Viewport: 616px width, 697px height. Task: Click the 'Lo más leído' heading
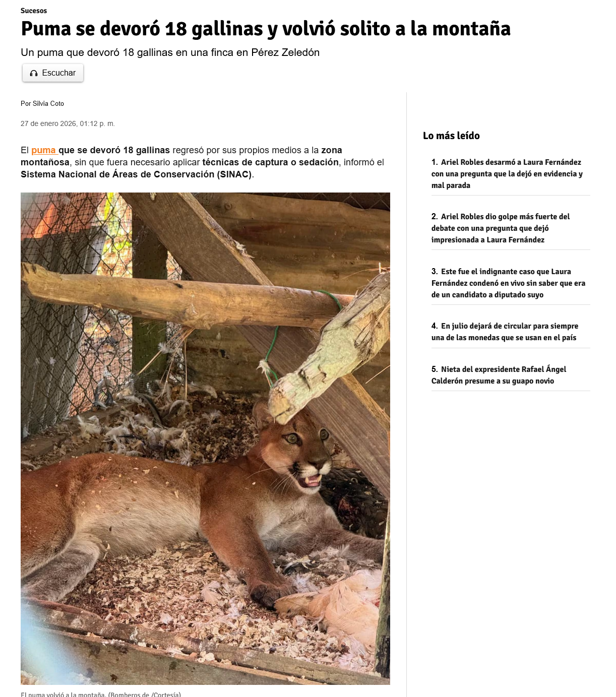click(x=451, y=136)
